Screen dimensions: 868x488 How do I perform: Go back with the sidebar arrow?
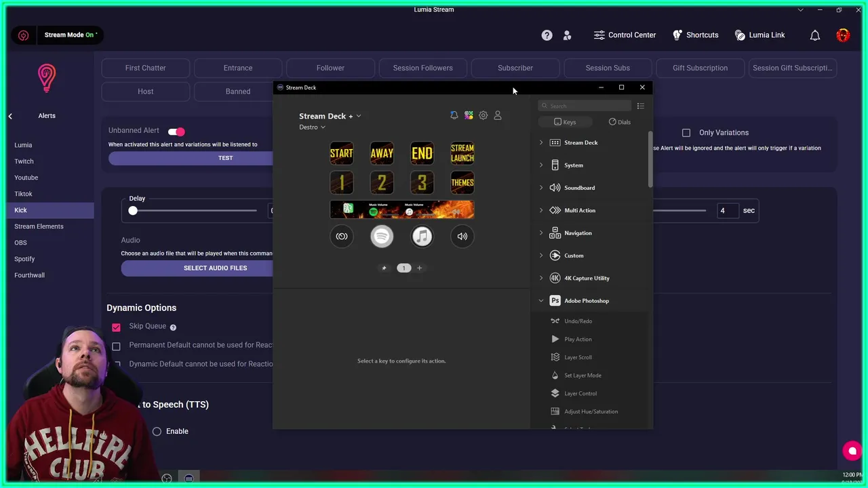10,117
